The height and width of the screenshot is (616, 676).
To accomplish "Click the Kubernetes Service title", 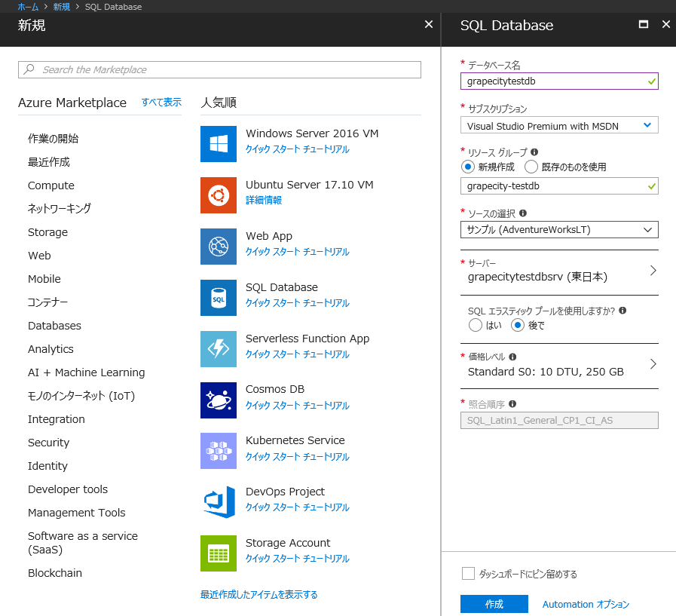I will pyautogui.click(x=295, y=440).
